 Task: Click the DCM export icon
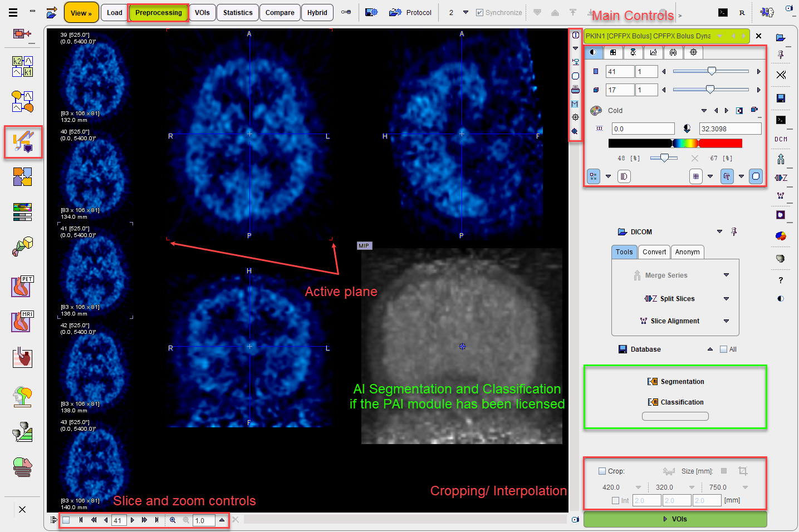pos(781,139)
